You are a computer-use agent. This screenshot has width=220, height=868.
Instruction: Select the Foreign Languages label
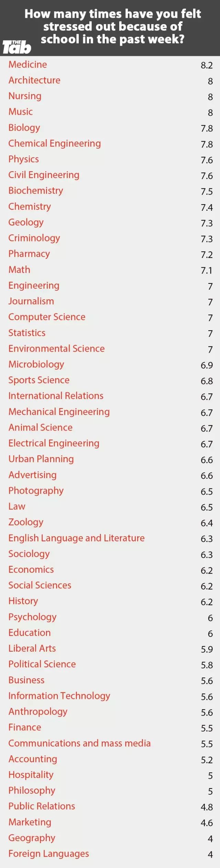click(48, 854)
